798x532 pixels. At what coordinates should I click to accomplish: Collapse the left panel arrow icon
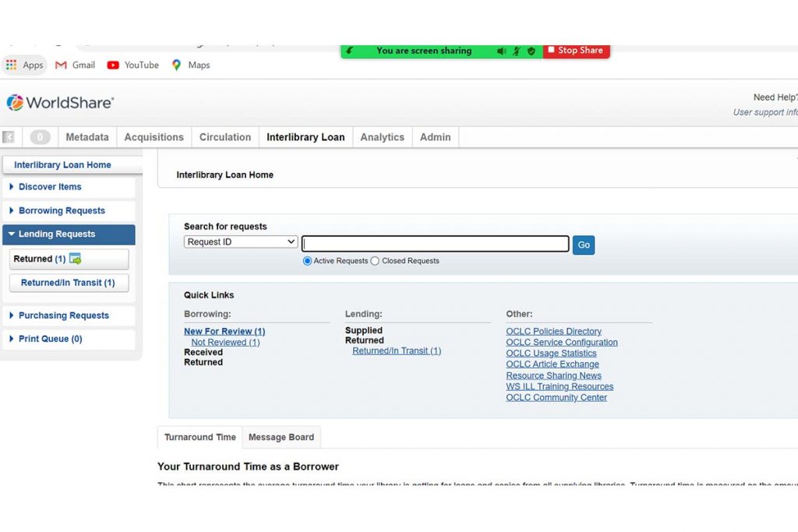coord(9,137)
